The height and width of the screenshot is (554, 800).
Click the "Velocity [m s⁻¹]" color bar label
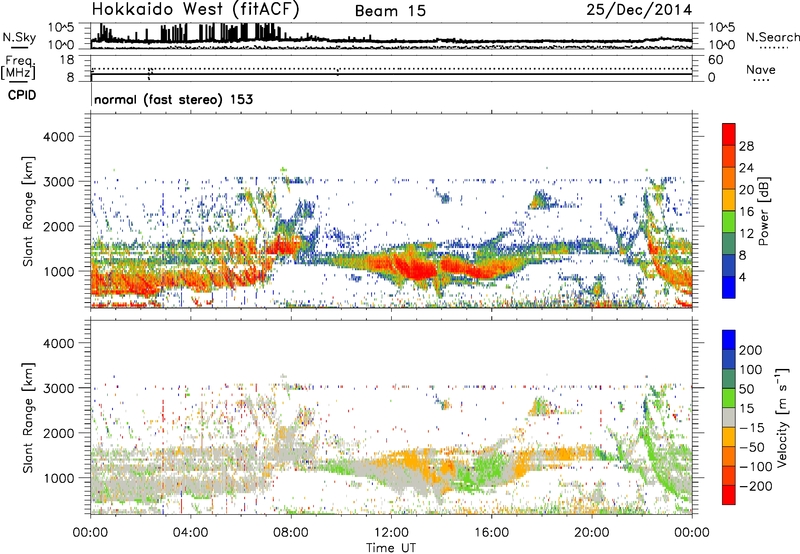[782, 417]
